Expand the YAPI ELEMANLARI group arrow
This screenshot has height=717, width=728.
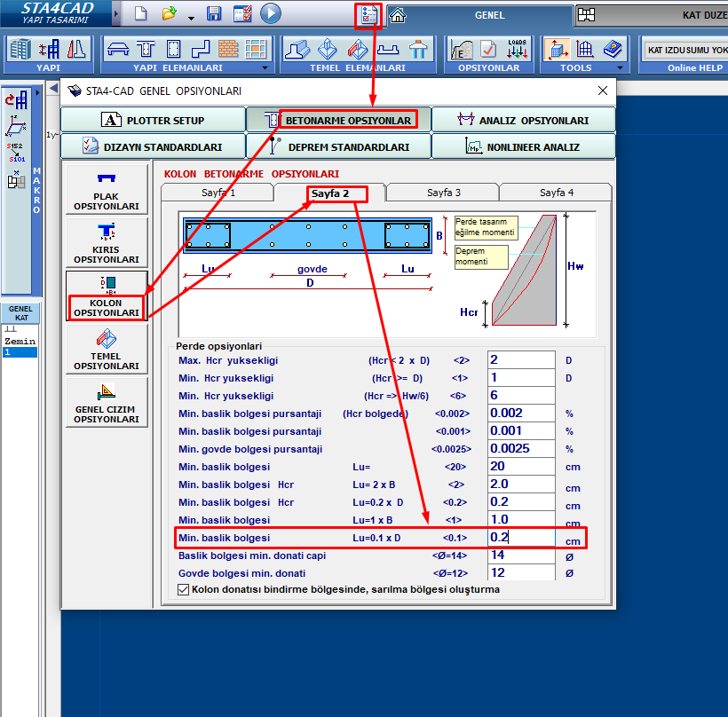point(264,68)
